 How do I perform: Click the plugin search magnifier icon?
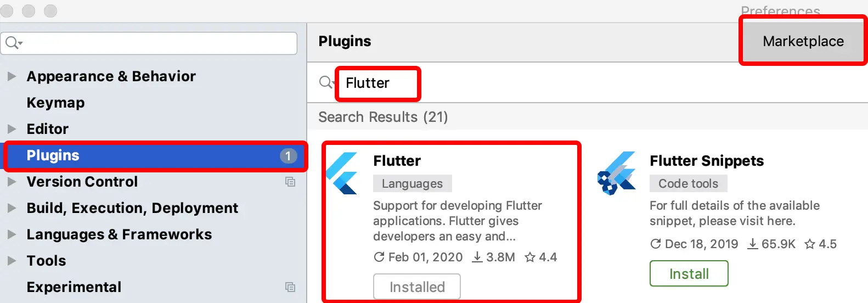325,82
